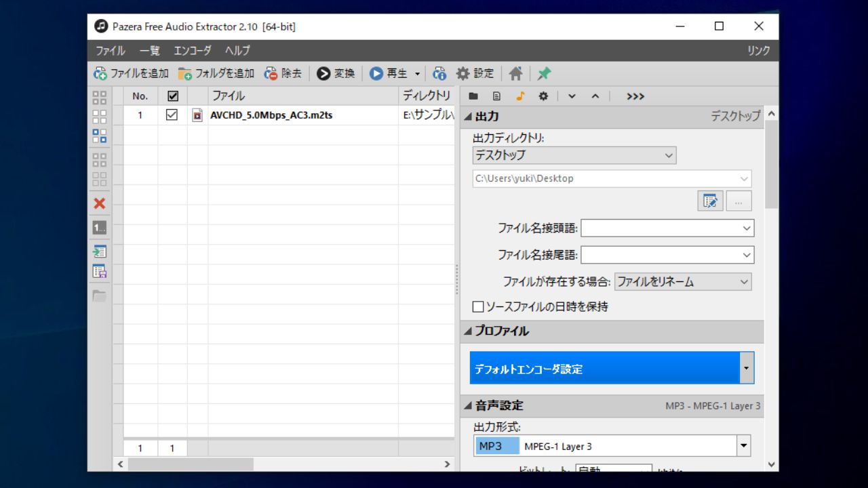Click the 再生 (play) toolbar button
The image size is (868, 488).
[389, 73]
